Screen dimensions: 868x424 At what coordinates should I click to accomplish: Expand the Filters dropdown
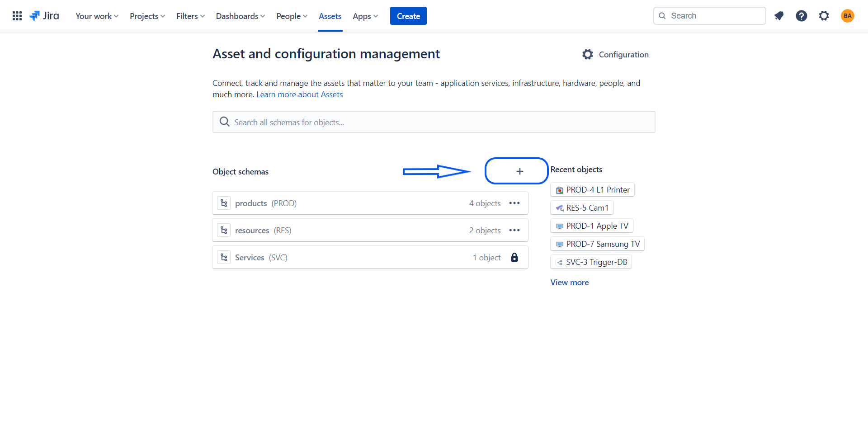(190, 16)
